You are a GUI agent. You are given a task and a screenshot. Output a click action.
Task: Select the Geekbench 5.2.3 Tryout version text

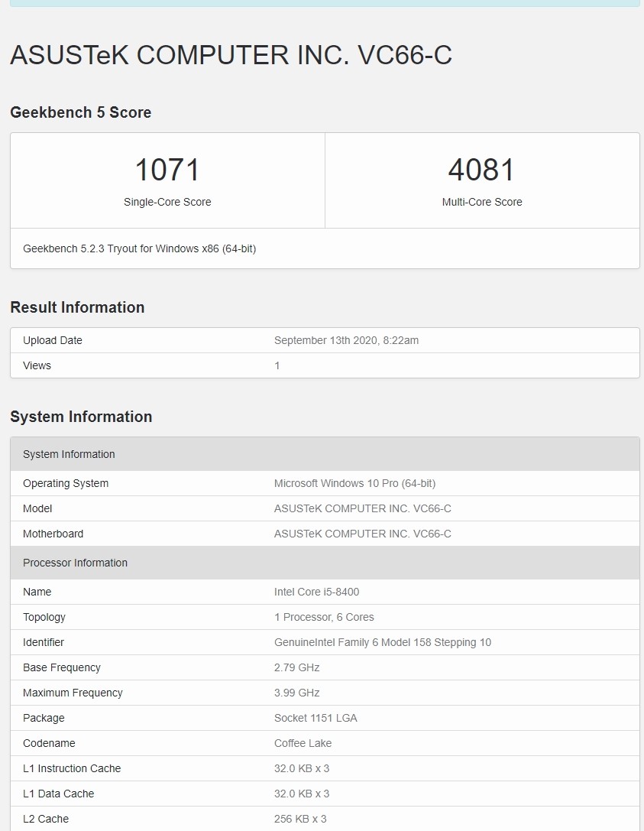pyautogui.click(x=139, y=248)
